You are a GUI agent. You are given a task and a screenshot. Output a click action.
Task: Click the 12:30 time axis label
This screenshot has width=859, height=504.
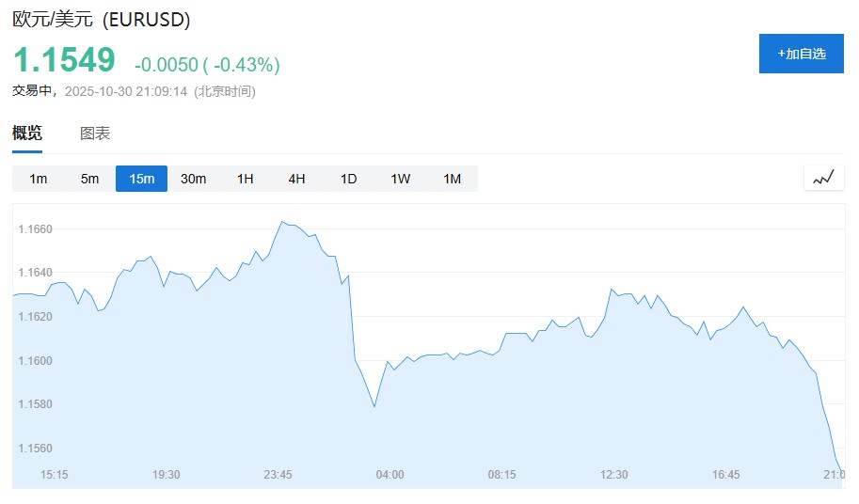613,475
